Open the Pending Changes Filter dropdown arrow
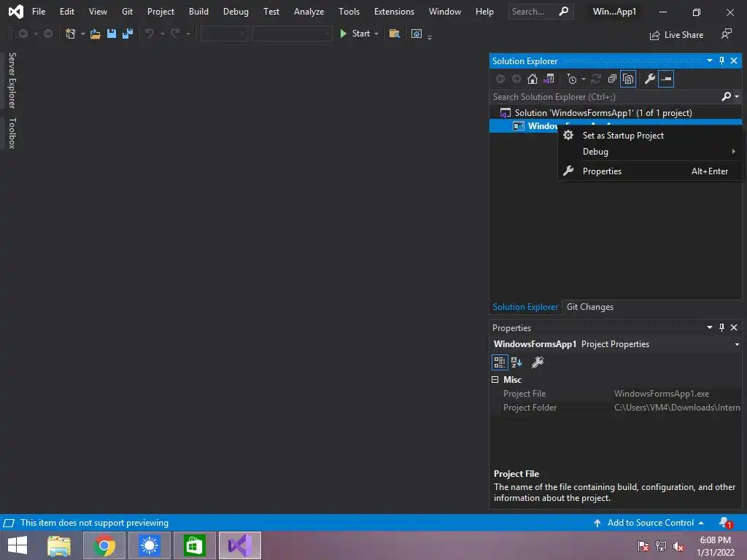 [583, 79]
